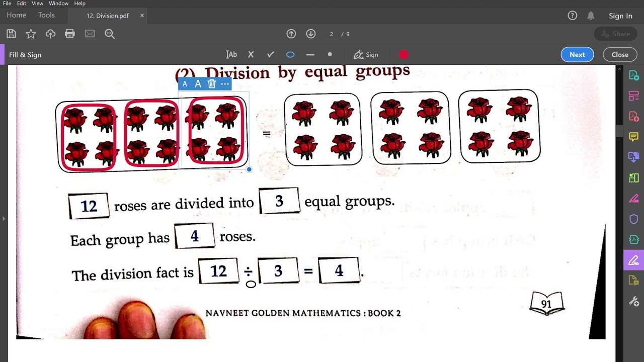Decrease annotation size small A

[x=185, y=84]
